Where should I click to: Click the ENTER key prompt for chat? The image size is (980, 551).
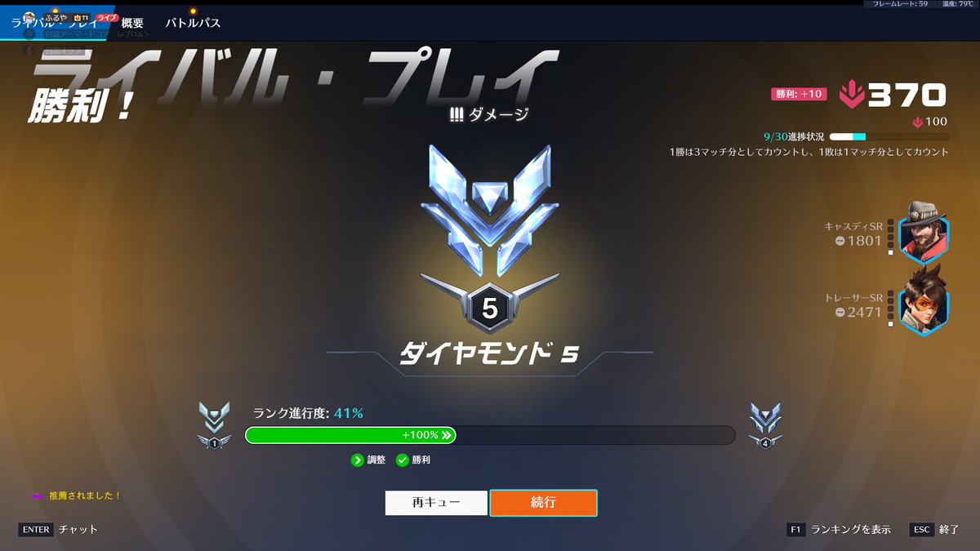(x=36, y=529)
